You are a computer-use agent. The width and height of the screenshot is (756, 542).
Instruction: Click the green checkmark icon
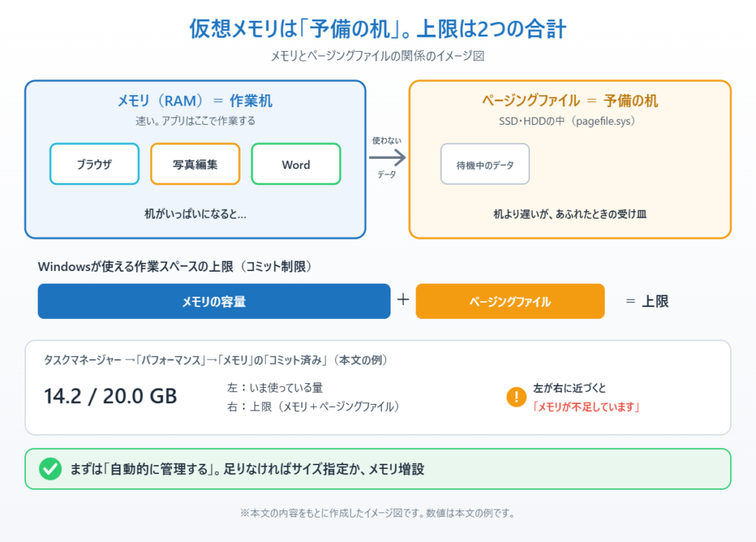click(50, 469)
